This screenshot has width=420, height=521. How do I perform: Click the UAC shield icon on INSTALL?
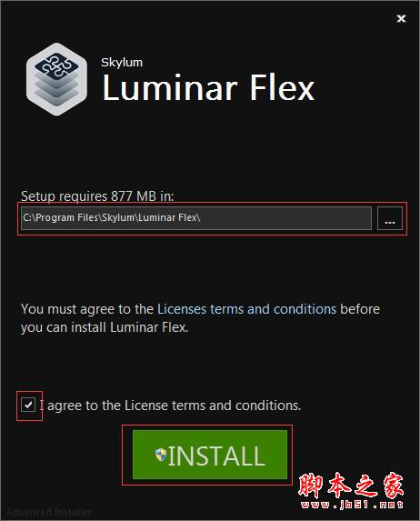click(161, 455)
